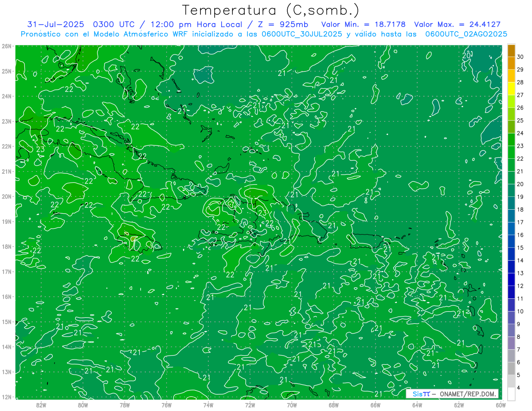Click the color bar label '24'

click(520, 133)
